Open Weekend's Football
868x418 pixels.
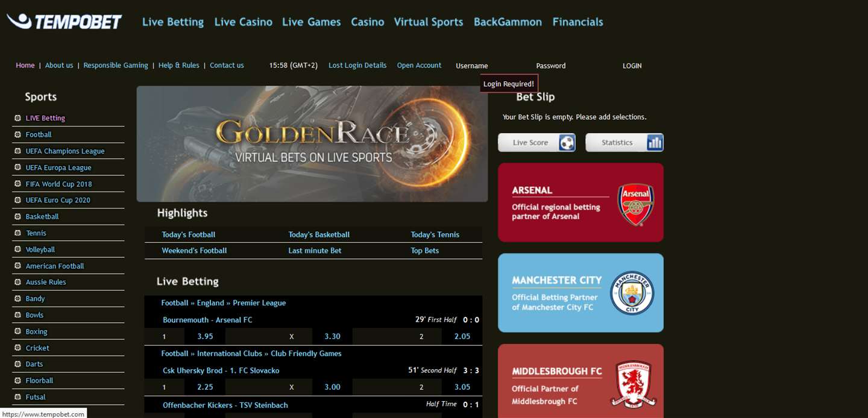click(x=194, y=251)
